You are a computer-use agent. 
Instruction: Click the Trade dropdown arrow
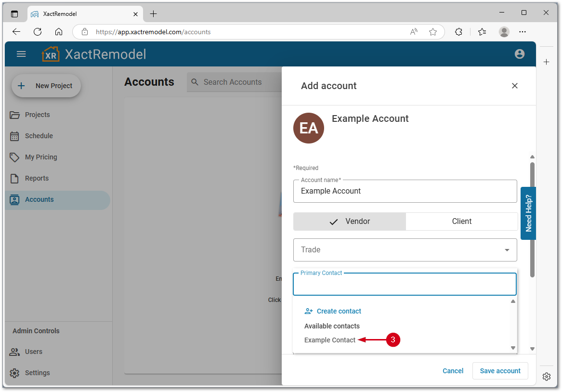click(507, 250)
